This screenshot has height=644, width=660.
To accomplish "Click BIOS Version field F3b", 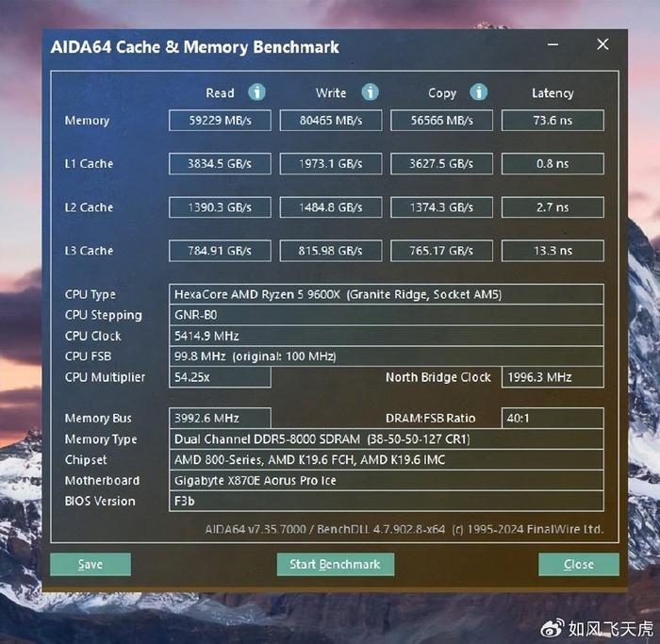I will point(386,501).
